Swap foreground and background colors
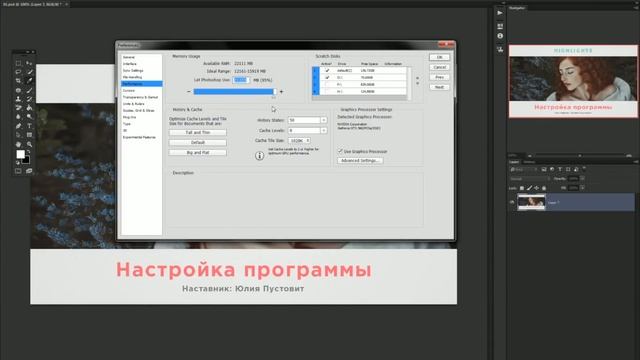This screenshot has height=360, width=640. point(29,152)
